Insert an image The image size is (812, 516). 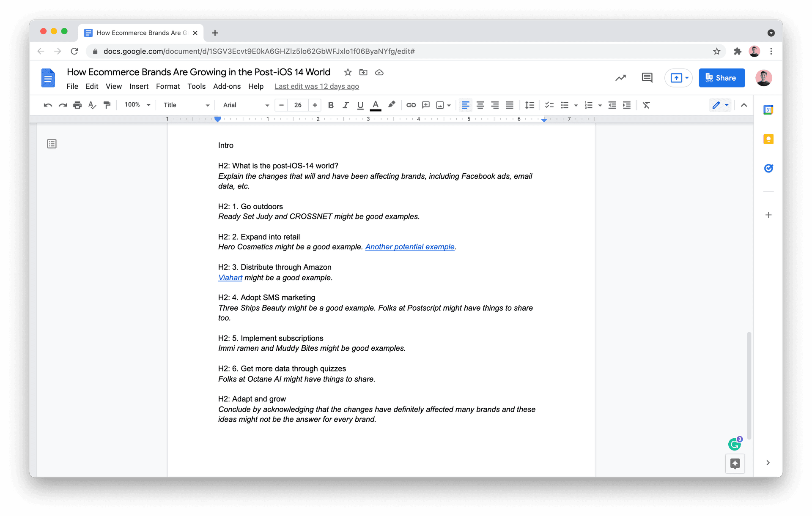click(x=440, y=105)
